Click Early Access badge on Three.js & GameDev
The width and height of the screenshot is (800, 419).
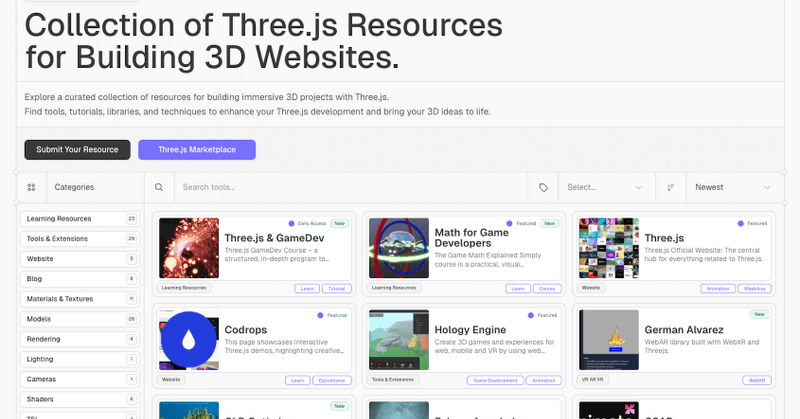307,224
